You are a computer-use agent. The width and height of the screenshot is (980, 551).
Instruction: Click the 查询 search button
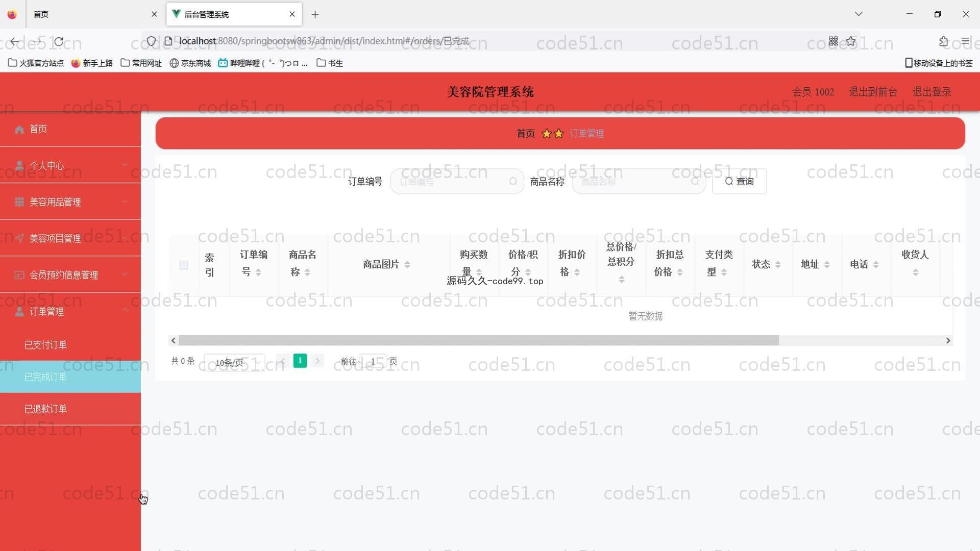pyautogui.click(x=739, y=182)
